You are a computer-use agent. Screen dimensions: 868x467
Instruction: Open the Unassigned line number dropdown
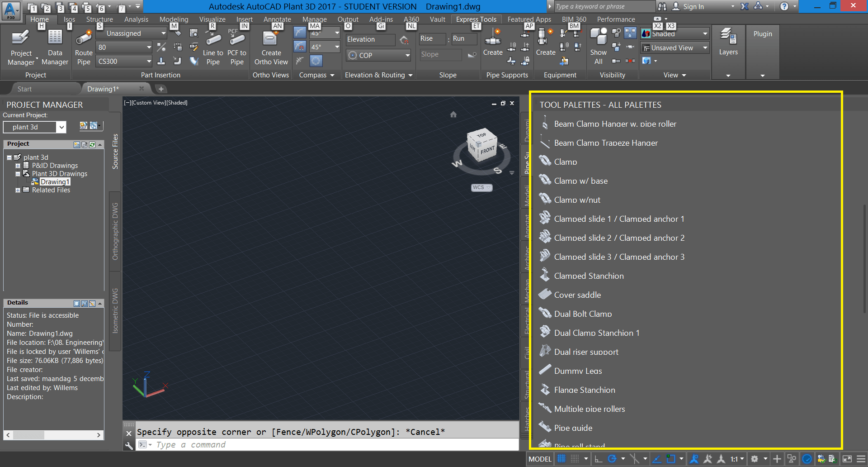pos(132,33)
